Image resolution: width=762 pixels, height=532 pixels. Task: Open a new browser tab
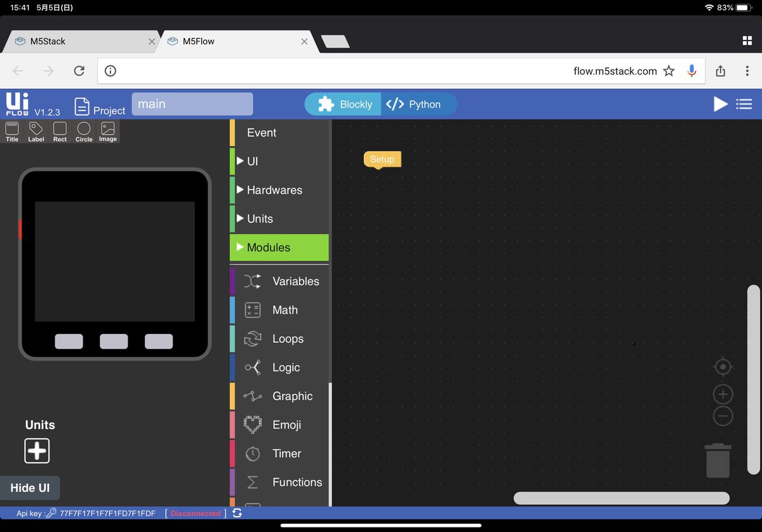[335, 41]
